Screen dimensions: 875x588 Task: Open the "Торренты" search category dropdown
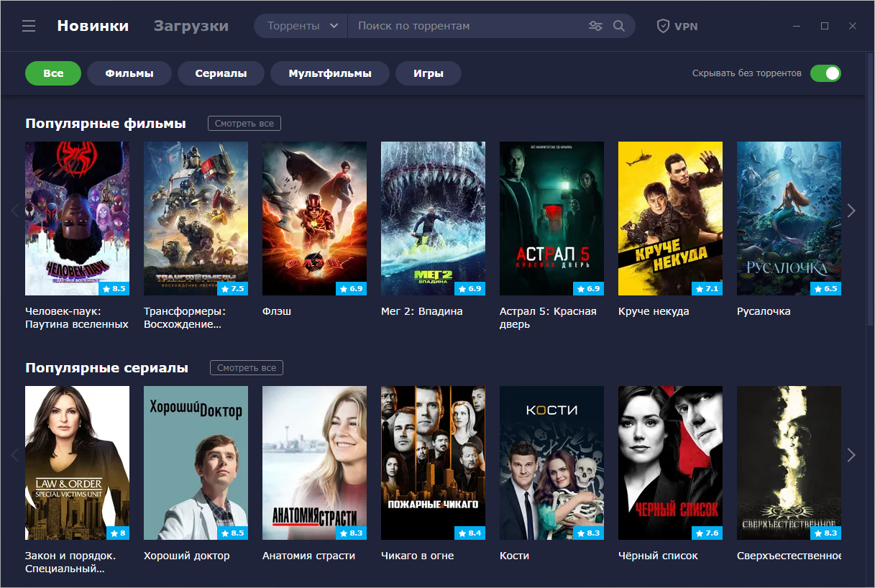click(x=300, y=25)
